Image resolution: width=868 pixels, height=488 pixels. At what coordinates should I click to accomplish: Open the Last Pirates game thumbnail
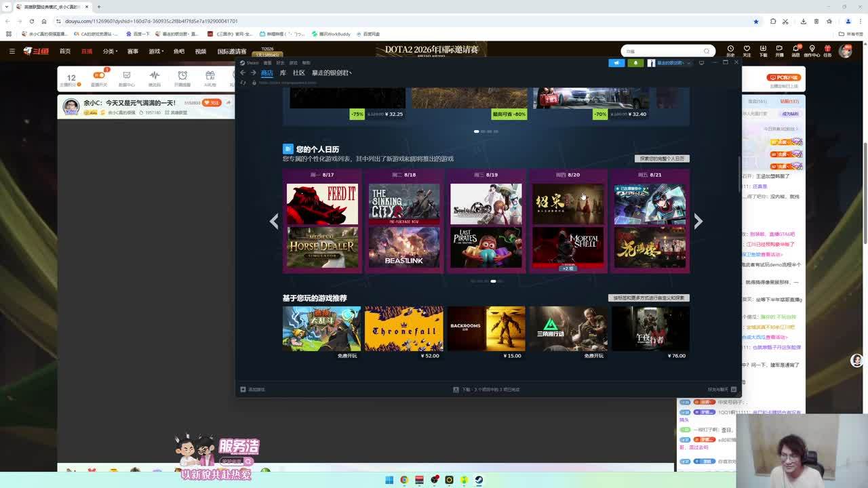coord(486,247)
